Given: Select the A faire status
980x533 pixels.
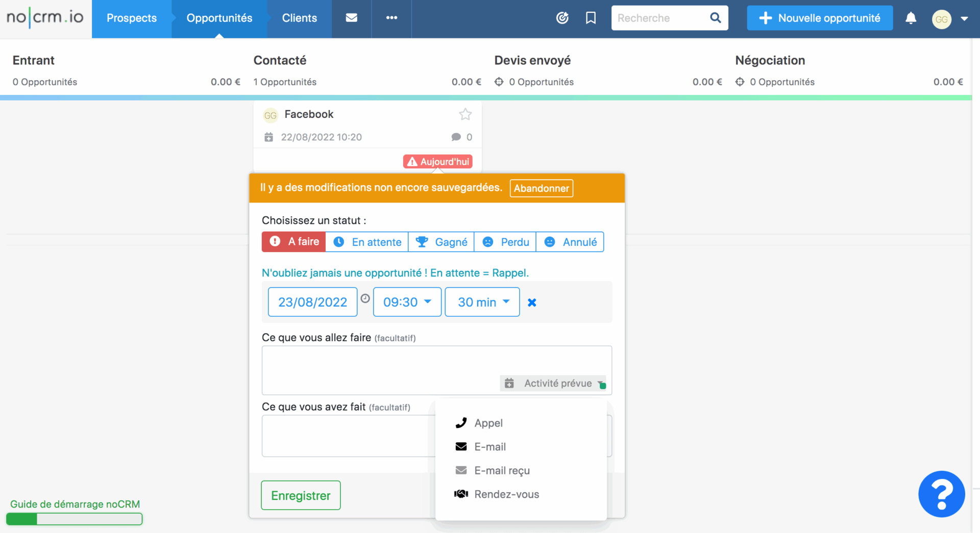Looking at the screenshot, I should click(294, 242).
